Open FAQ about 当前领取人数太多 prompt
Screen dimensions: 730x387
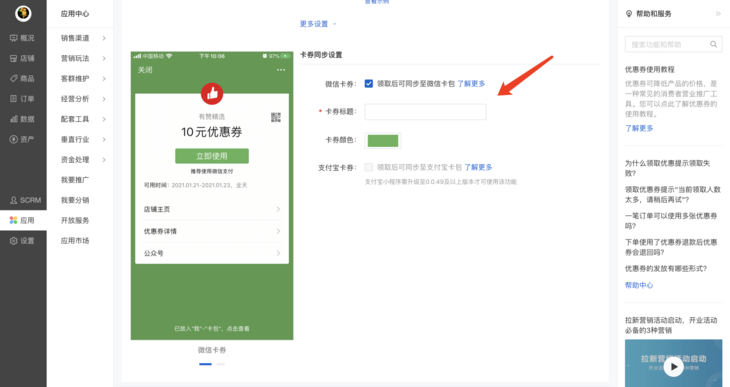point(673,195)
